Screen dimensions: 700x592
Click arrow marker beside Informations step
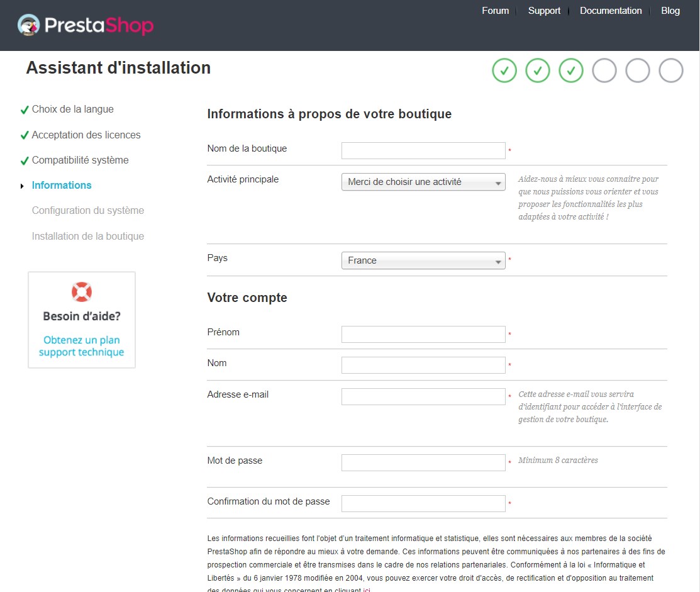coord(22,186)
